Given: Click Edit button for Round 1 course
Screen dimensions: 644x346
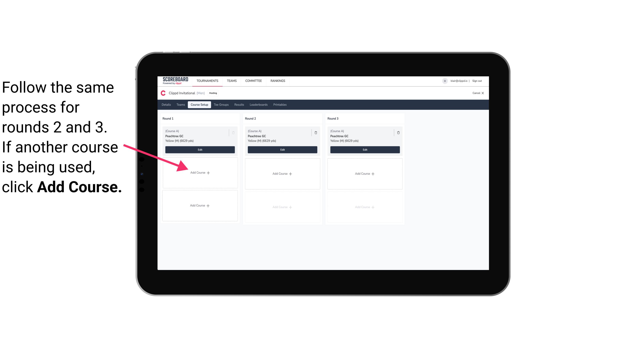Looking at the screenshot, I should [x=200, y=150].
